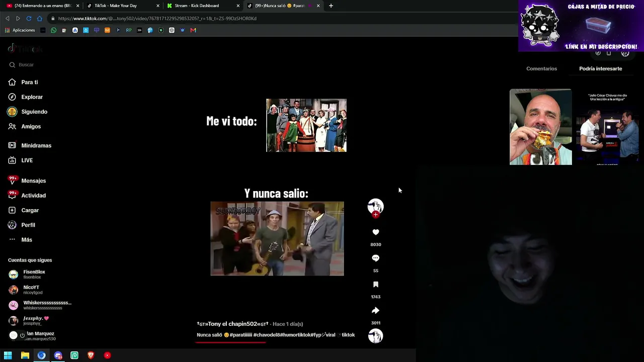Save video with the bookmark icon
Viewport: 644px width, 362px height.
pyautogui.click(x=375, y=285)
